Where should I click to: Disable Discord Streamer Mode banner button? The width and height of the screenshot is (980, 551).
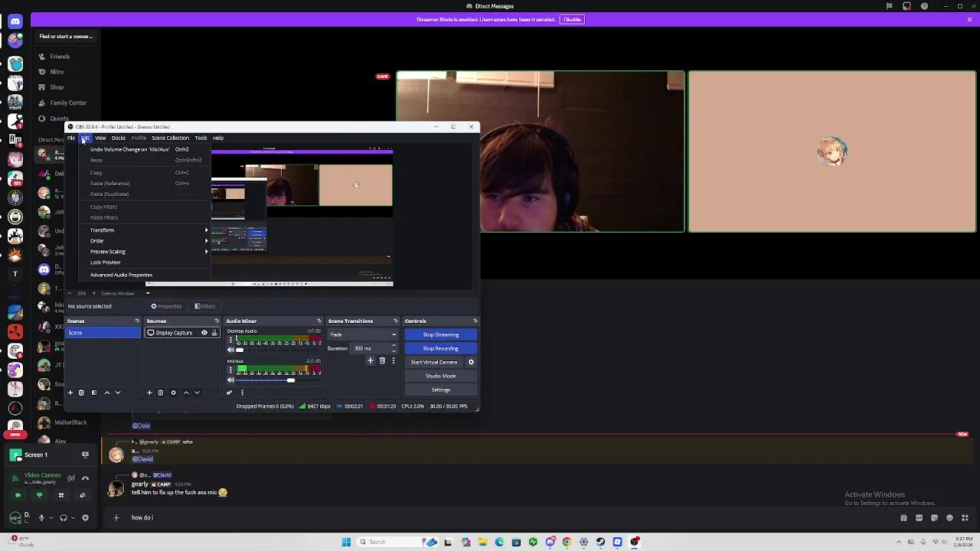[x=572, y=19]
